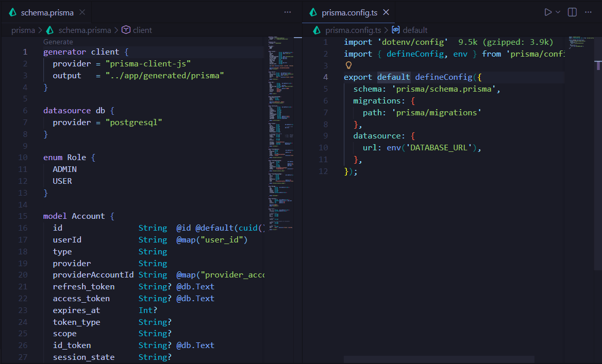602x364 pixels.
Task: Click the lightbulb quick-fix icon
Action: (x=348, y=65)
